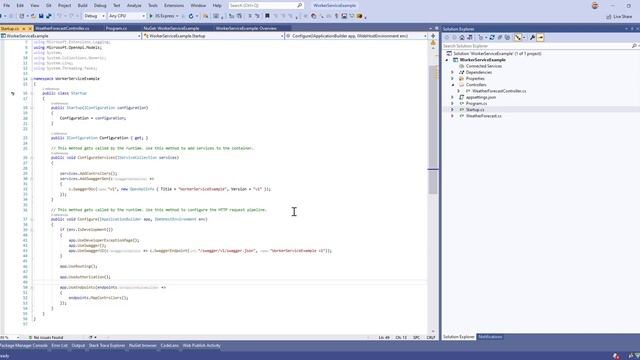Open the Extensions menu

tap(174, 5)
